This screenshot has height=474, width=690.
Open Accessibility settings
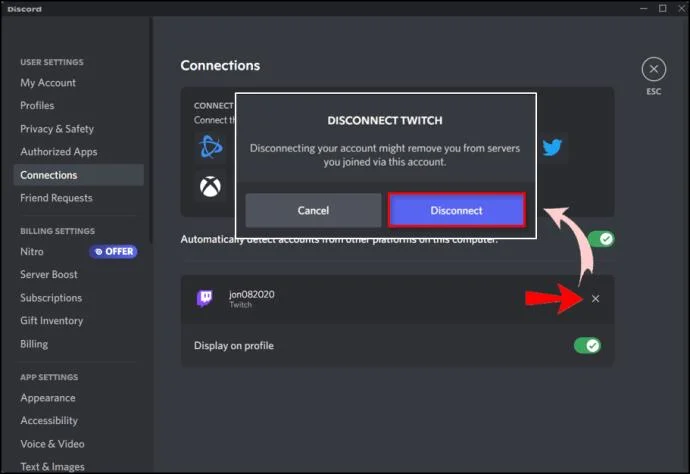[49, 421]
